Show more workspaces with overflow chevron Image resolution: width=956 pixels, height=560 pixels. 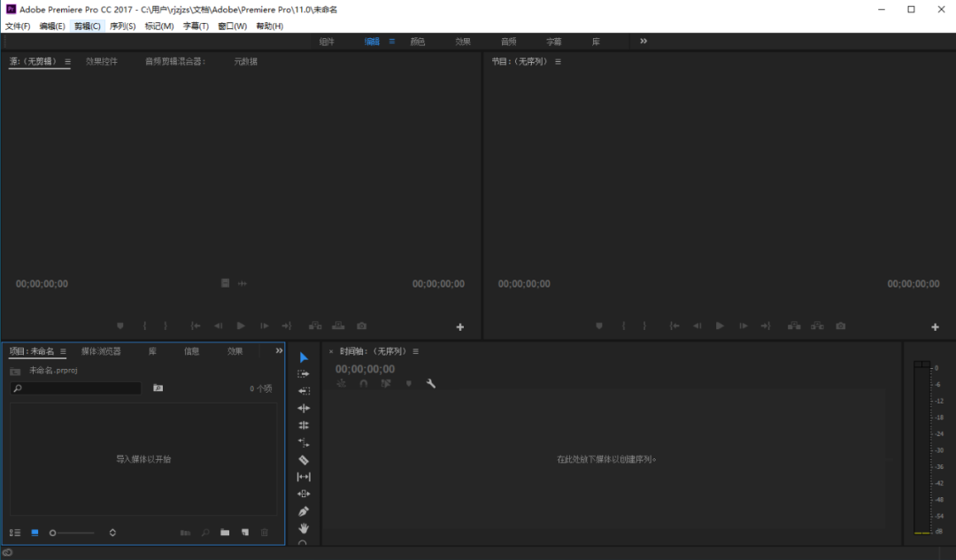click(644, 42)
